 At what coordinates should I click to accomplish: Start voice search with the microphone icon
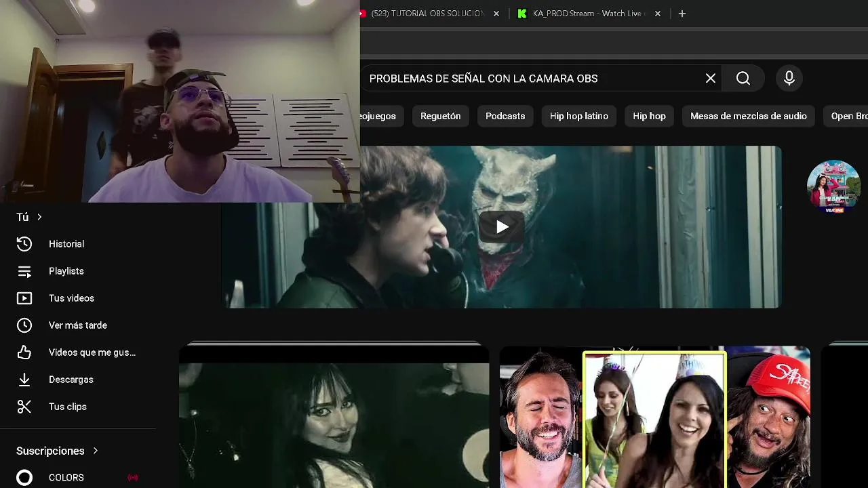789,79
